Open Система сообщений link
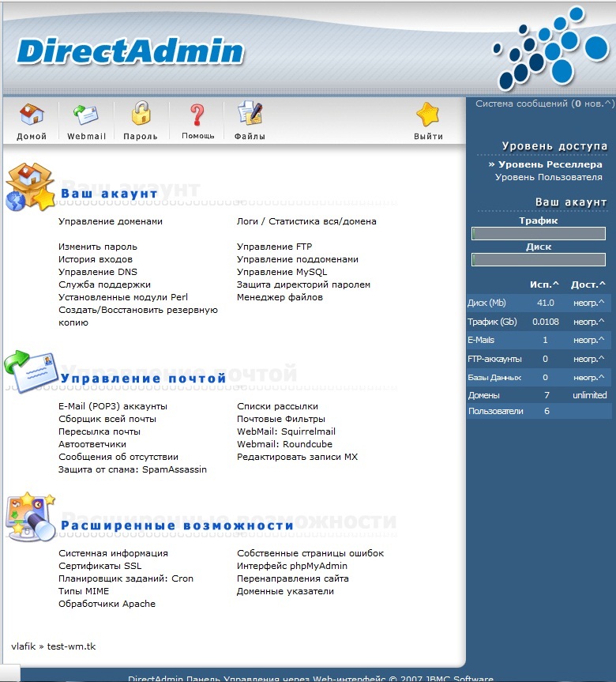 [x=545, y=104]
